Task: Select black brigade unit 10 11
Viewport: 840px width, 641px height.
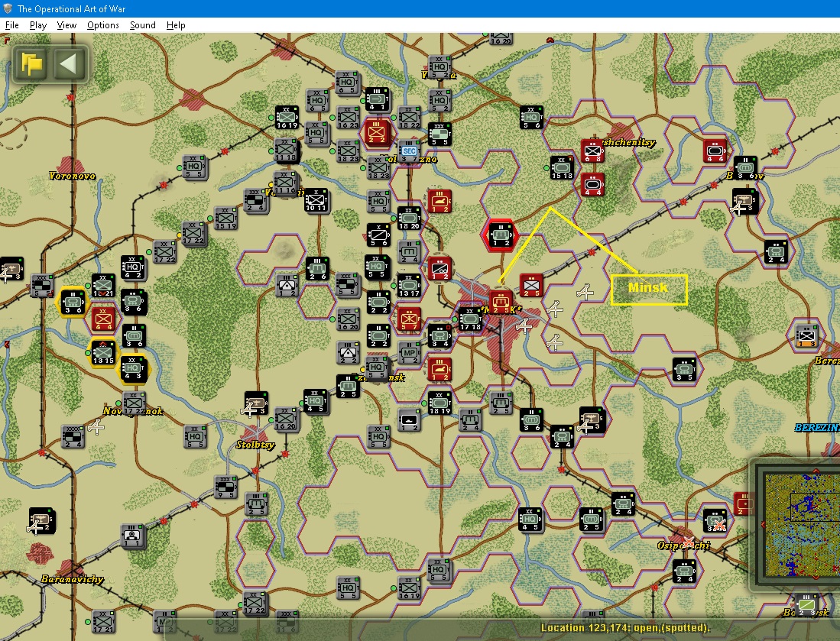Action: (316, 200)
